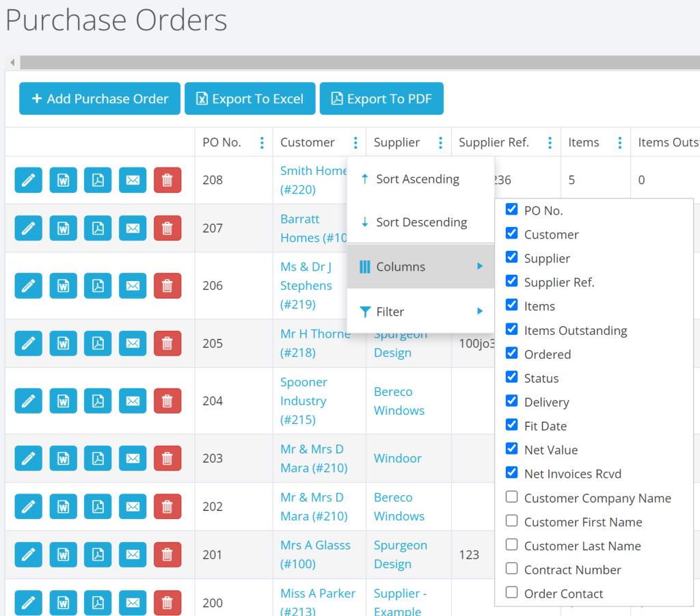Click the edit pencil icon for PO 208
700x616 pixels.
[28, 180]
